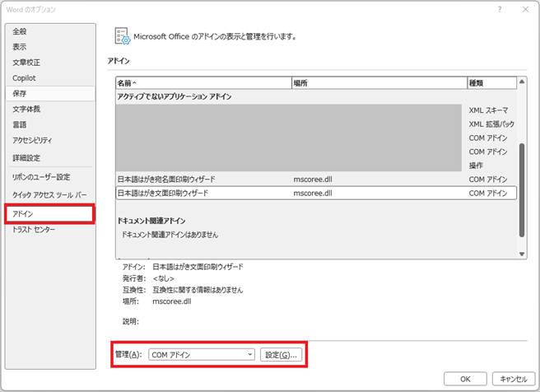This screenshot has height=392, width=540.
Task: Open the Copilot options category
Action: pyautogui.click(x=50, y=78)
